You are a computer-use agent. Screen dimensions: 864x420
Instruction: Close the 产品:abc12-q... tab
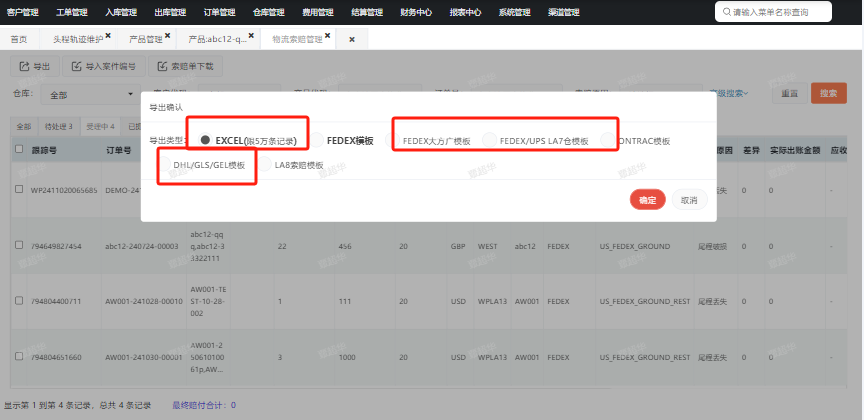coord(251,36)
